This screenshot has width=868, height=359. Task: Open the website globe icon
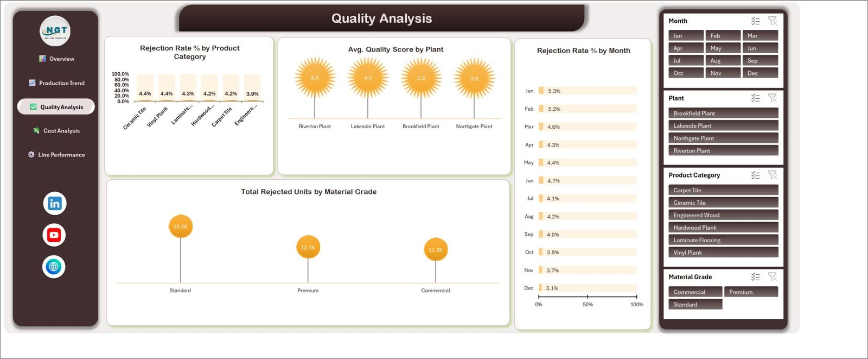point(54,267)
